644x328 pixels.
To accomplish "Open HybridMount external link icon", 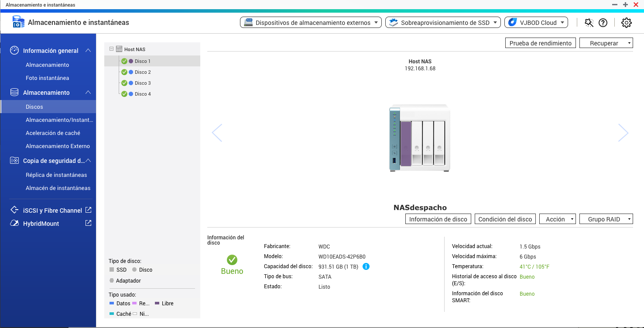I will click(x=88, y=223).
